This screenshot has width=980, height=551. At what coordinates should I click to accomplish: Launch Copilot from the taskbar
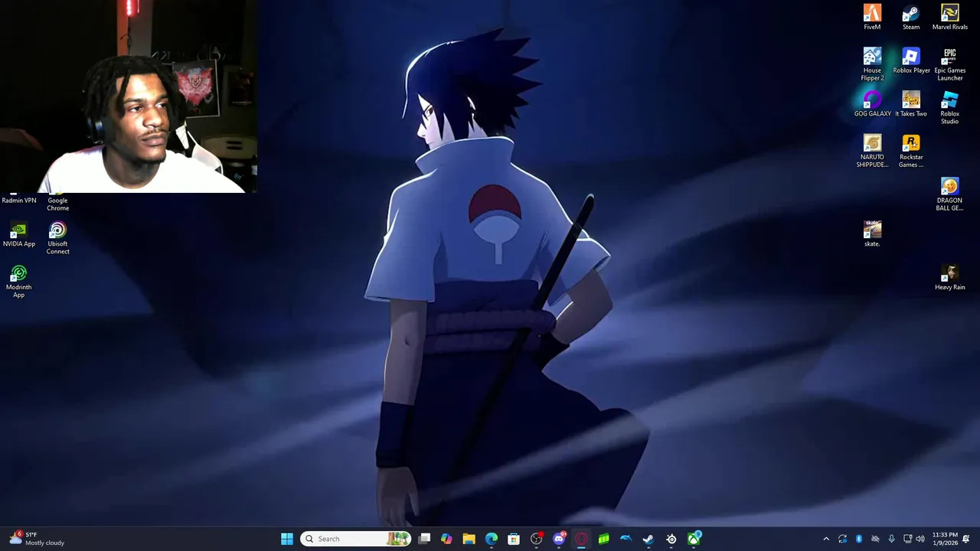click(446, 539)
